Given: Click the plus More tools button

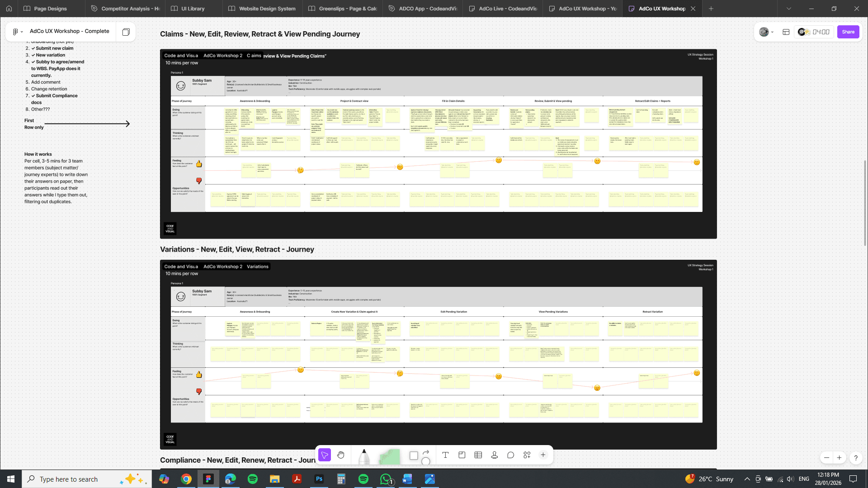Looking at the screenshot, I should [543, 455].
